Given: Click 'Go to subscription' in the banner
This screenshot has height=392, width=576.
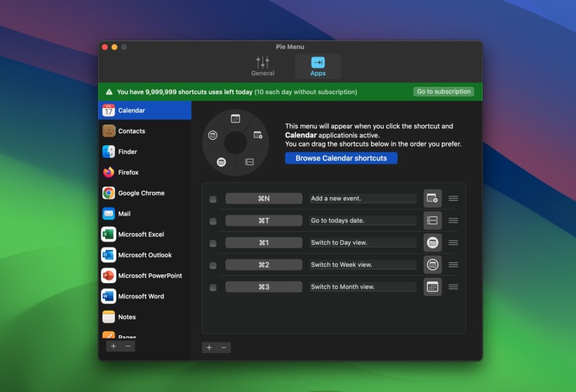Looking at the screenshot, I should (443, 91).
